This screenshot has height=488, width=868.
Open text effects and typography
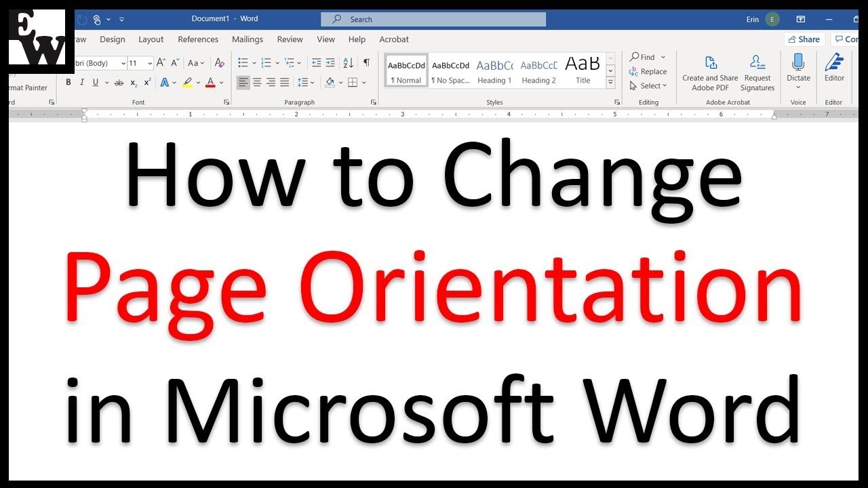pos(164,83)
